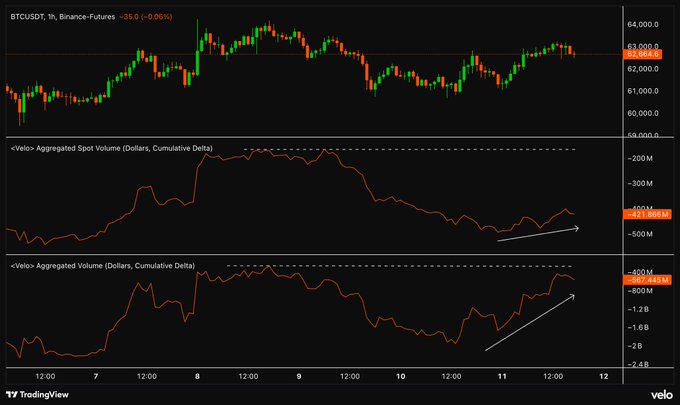This screenshot has width=680, height=405.
Task: Click the price change -35.0 (-0.06%)
Action: 146,17
